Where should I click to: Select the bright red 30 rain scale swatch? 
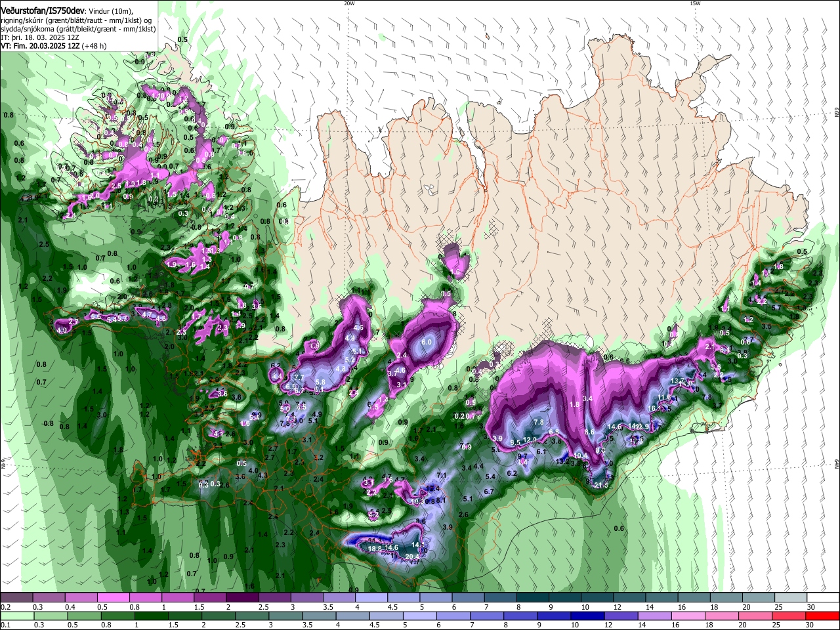pyautogui.click(x=823, y=616)
